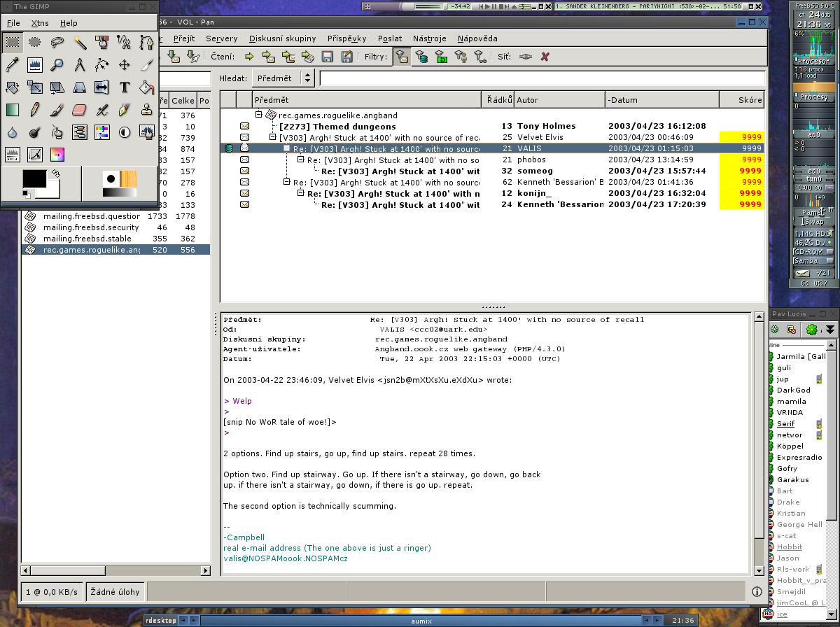Activate the Clone stamp tool

(146, 110)
